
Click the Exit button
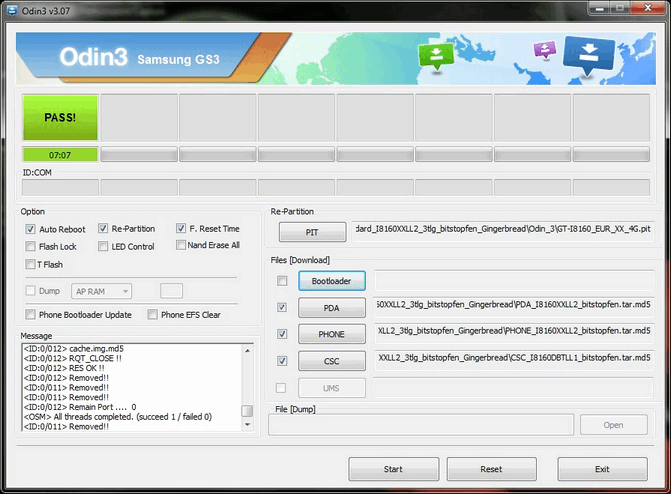[602, 469]
